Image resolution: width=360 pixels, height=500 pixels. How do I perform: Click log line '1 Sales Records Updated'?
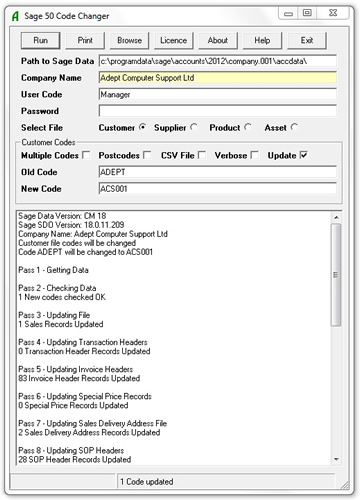coord(61,324)
